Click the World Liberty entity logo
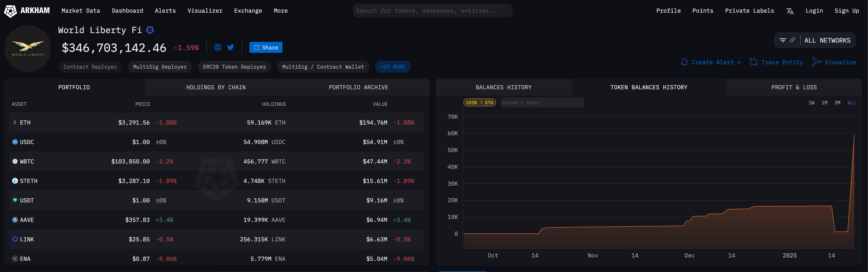Viewport: 868px width, 272px height. [28, 48]
